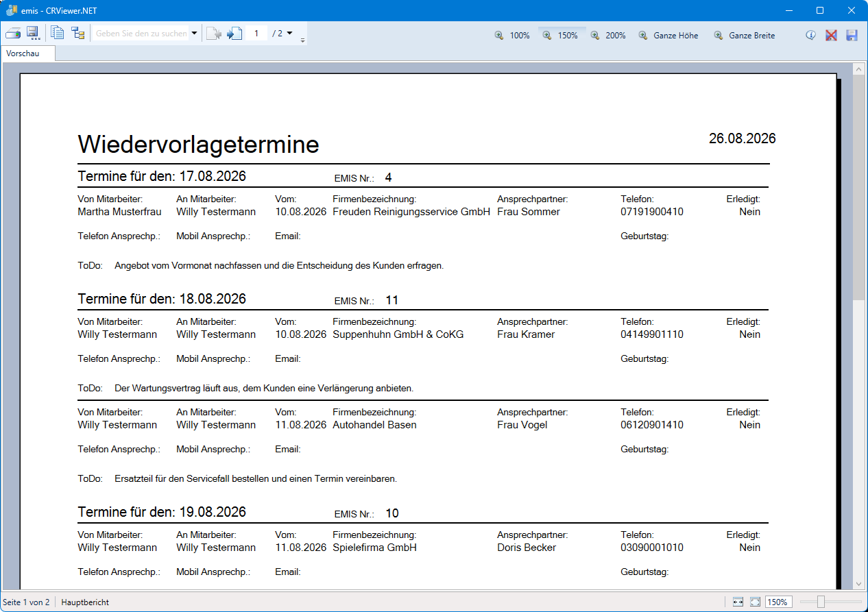Go to previous page arrow icon
Image resolution: width=868 pixels, height=612 pixels.
tap(214, 33)
